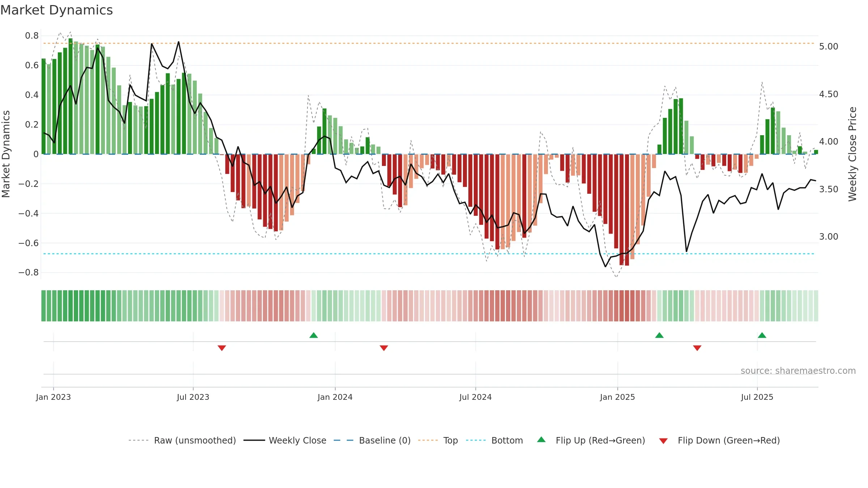Viewport: 868px width, 488px height.
Task: Select the flip-down marker between Jan 2025 and Jul 2025
Action: point(697,348)
